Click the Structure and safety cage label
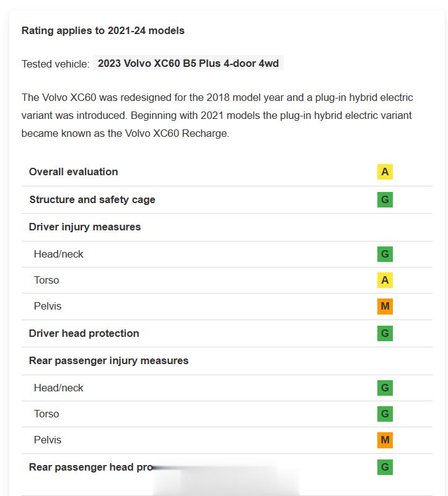Screen dimensions: 448x496 click(92, 199)
